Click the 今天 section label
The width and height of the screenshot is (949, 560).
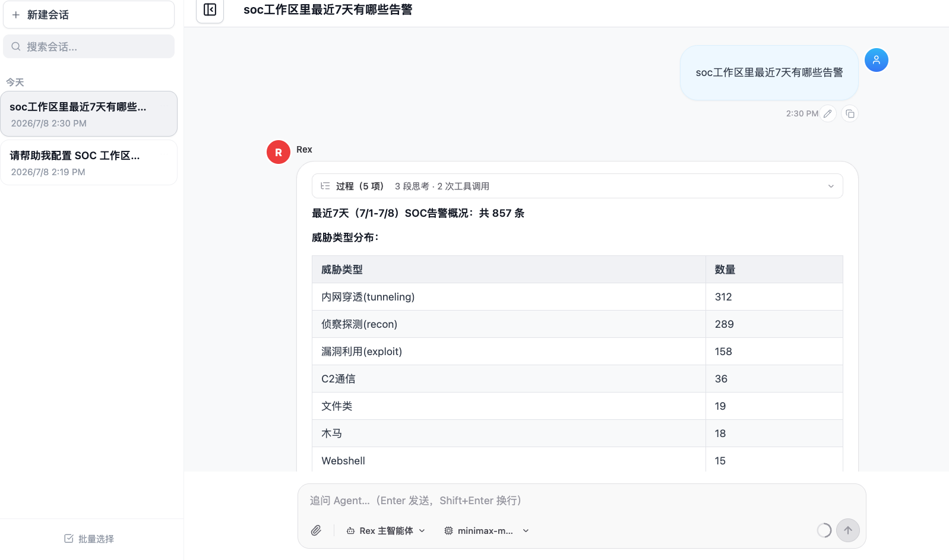[15, 83]
